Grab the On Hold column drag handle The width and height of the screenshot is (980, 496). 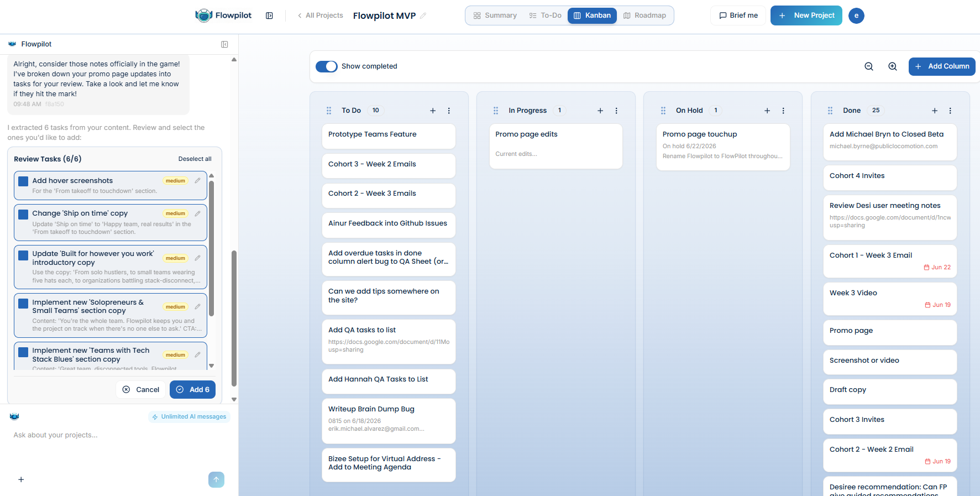[x=663, y=111]
